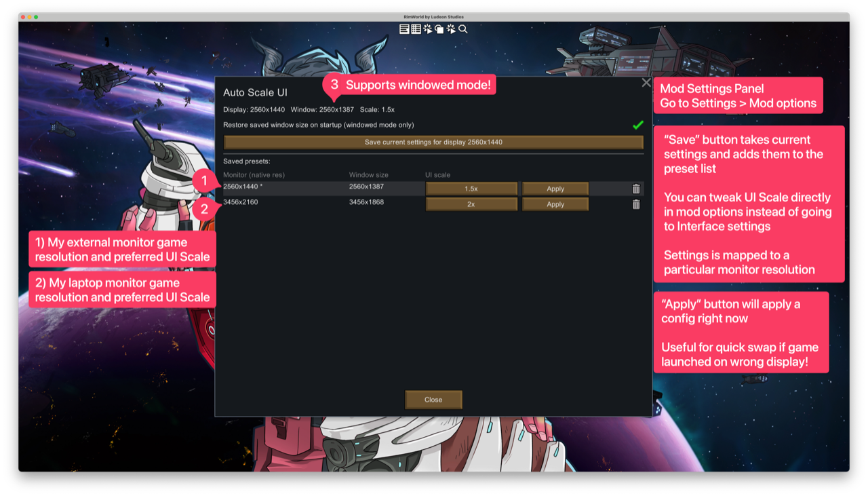
Task: Toggle restore saved window size checkmark
Action: 637,125
